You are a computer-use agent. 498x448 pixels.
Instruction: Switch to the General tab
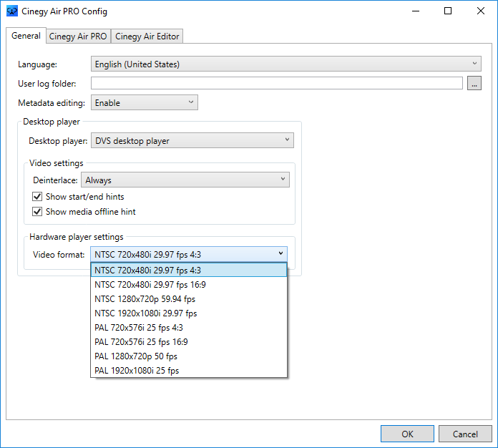click(x=26, y=36)
